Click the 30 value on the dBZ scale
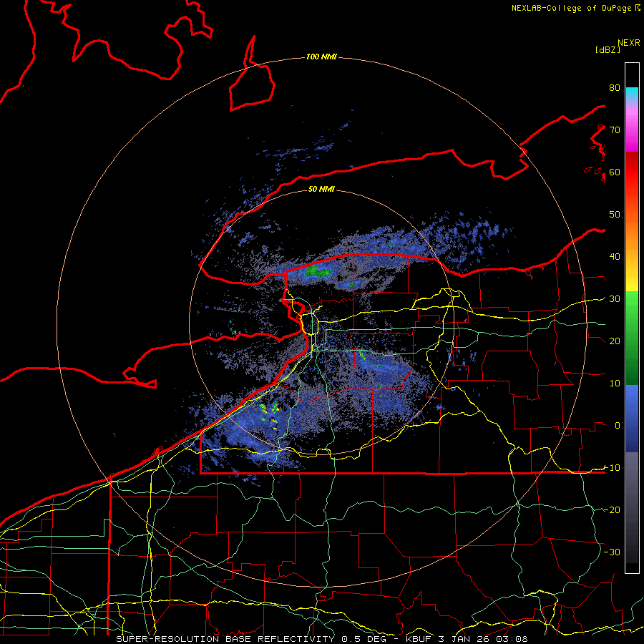The width and height of the screenshot is (644, 644). coord(615,298)
